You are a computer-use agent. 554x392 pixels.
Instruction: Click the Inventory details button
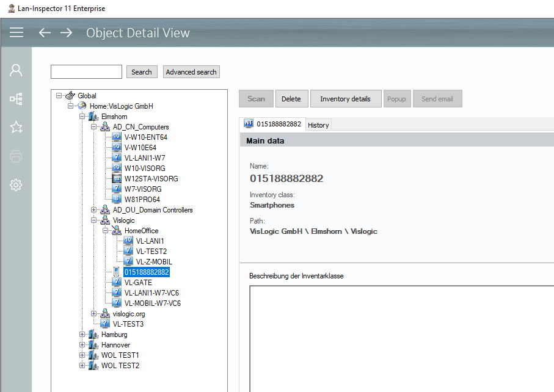point(345,99)
